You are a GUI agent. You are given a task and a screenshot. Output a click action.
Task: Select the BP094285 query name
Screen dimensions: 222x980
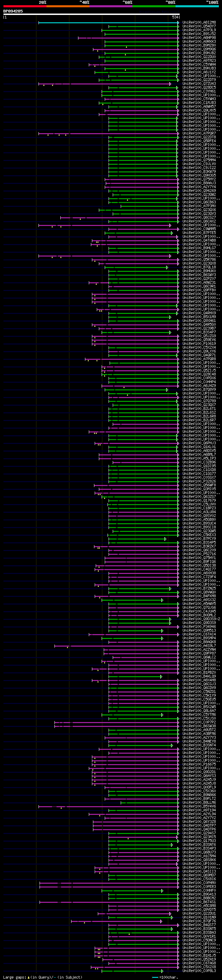click(13, 11)
